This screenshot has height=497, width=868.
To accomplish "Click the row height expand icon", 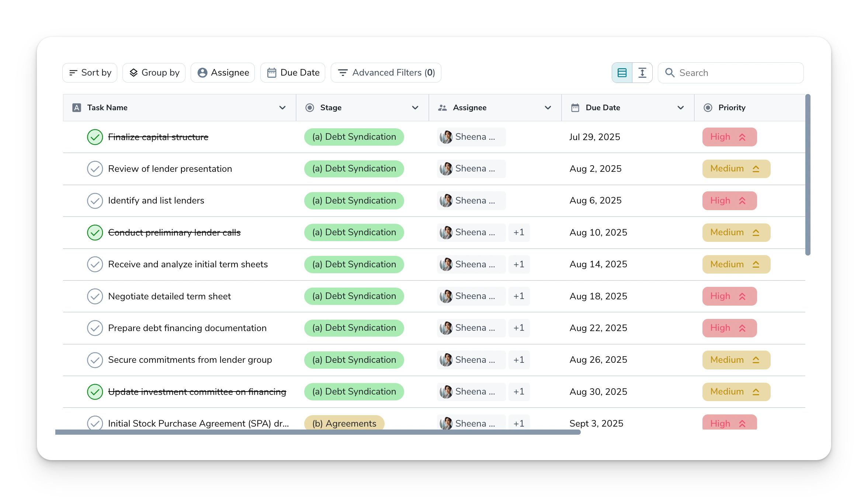I will (642, 73).
